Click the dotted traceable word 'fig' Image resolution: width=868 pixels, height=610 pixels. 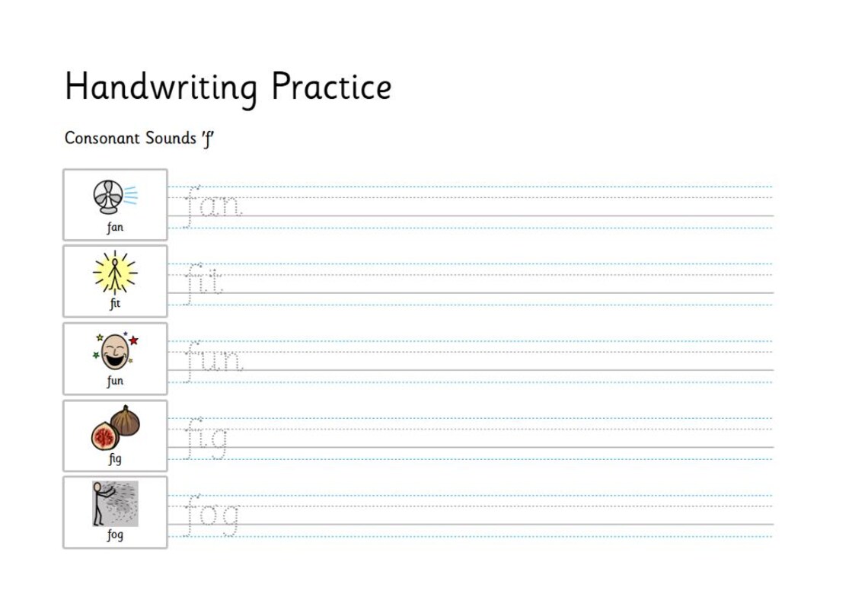[206, 439]
